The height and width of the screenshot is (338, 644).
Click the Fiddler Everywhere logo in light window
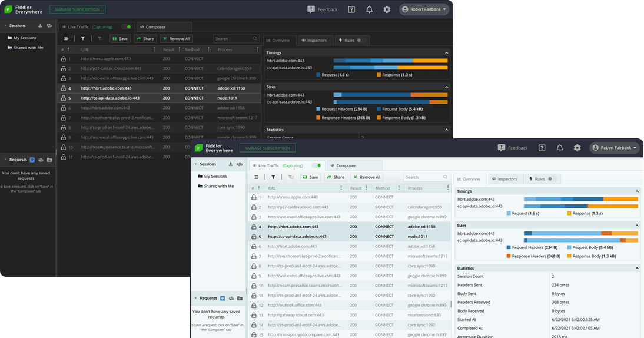coord(214,148)
